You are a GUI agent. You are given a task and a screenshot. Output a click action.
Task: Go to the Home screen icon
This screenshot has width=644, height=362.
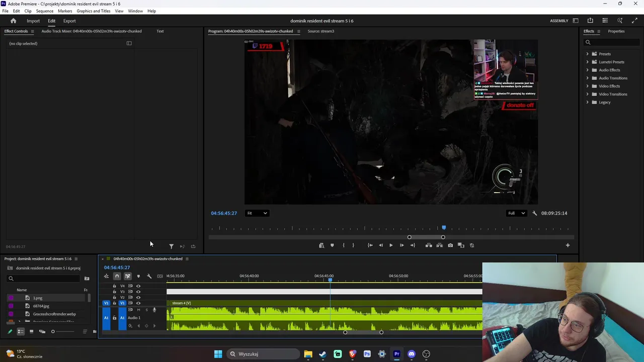[14, 21]
